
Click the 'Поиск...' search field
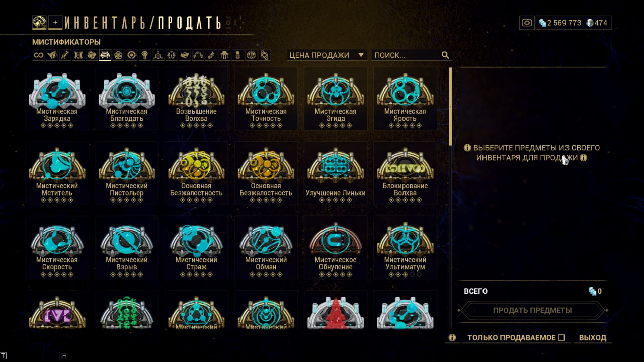[x=407, y=55]
